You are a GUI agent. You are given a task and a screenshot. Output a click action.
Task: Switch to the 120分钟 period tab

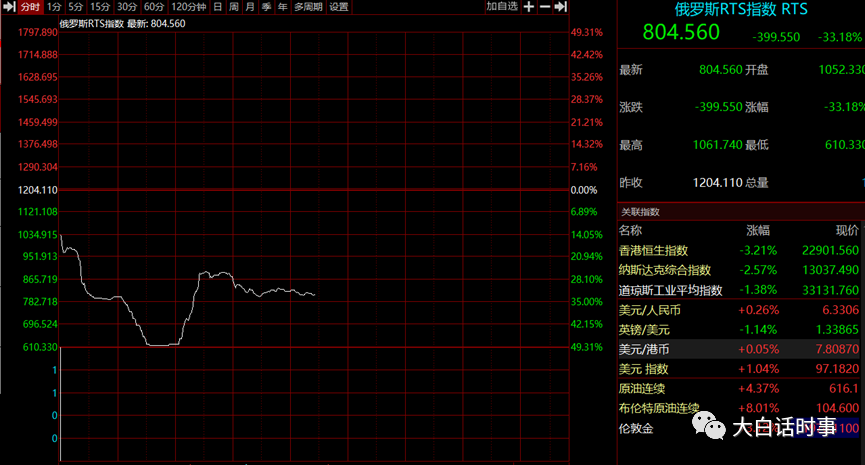[x=189, y=7]
